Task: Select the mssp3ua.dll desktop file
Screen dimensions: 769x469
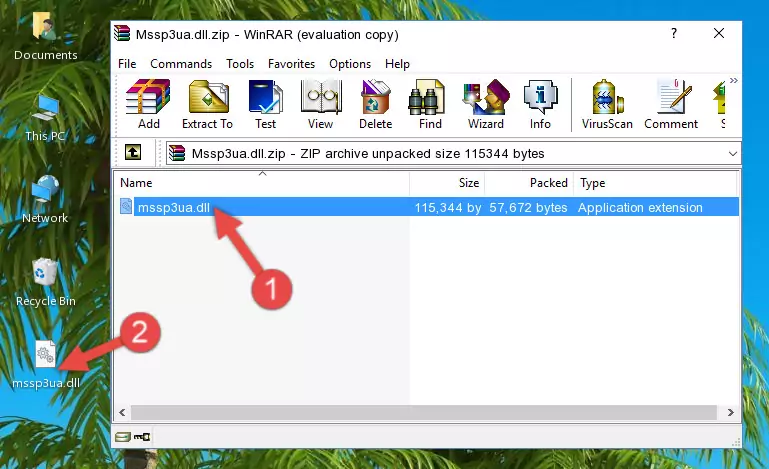Action: pos(46,365)
